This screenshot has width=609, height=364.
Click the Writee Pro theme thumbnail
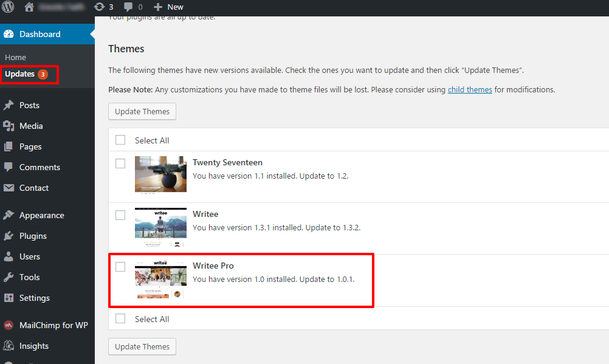161,280
